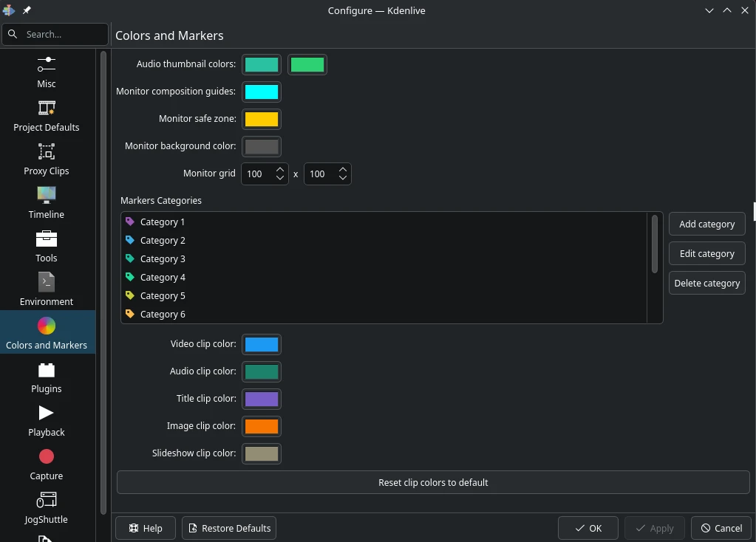Change Slideshow clip color swatch
The image size is (756, 542).
262,454
